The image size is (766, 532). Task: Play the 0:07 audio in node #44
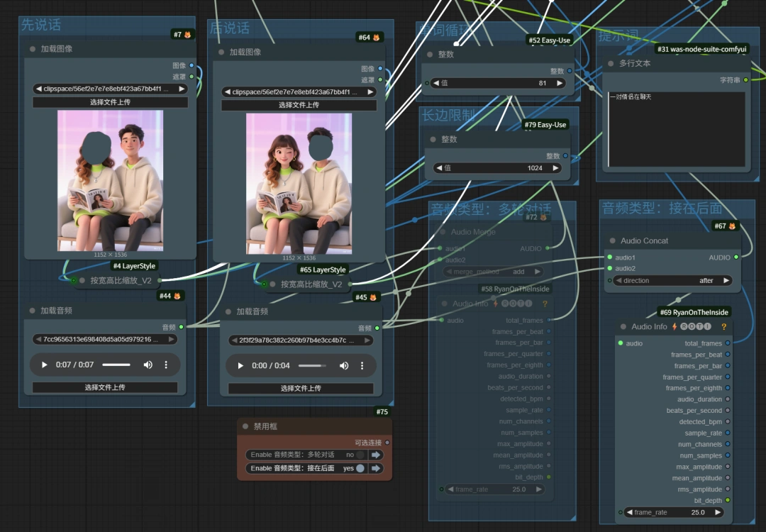(45, 365)
